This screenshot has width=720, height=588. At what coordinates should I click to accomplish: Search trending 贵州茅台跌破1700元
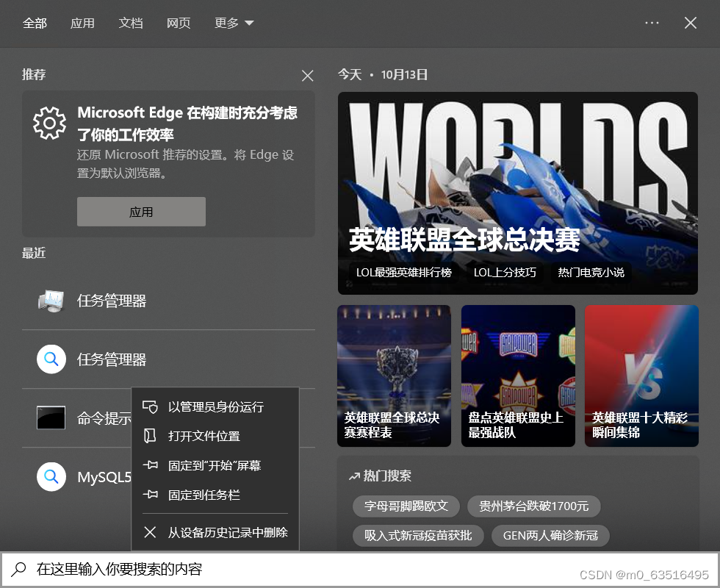(x=534, y=506)
